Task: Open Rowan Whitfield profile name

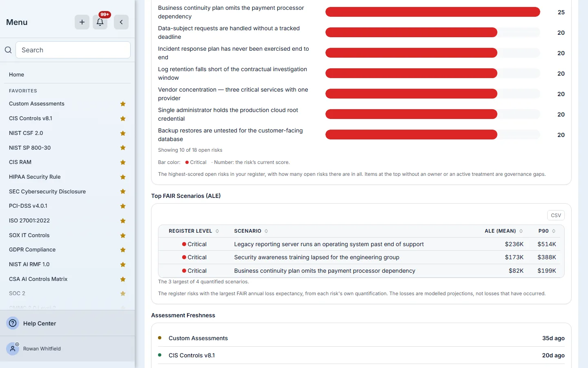Action: pos(42,349)
